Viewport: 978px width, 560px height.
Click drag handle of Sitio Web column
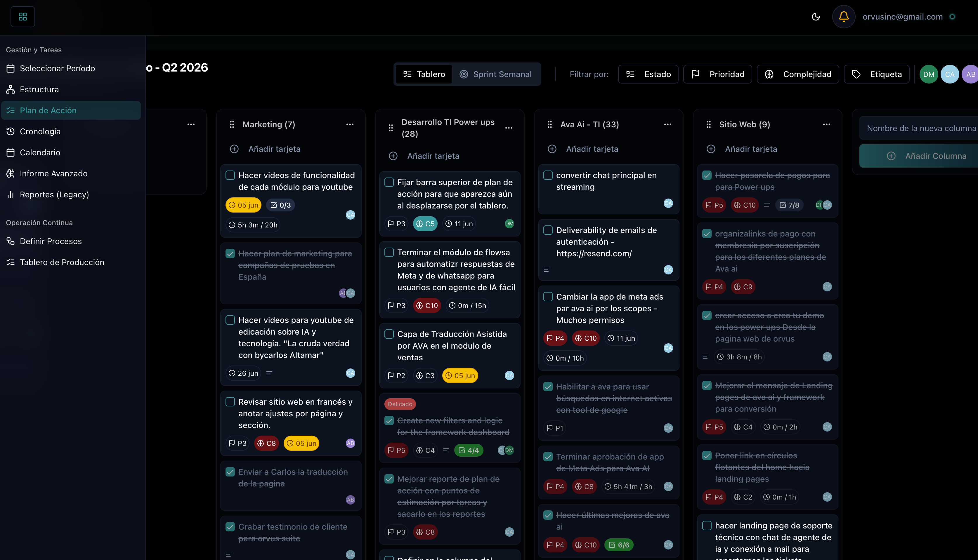click(x=708, y=124)
